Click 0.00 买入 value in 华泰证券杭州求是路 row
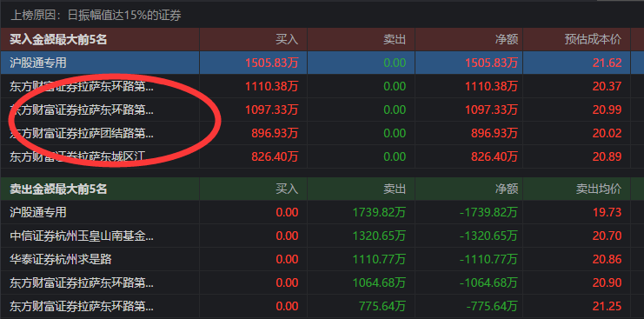Screen dimensions: 644x319 point(287,259)
